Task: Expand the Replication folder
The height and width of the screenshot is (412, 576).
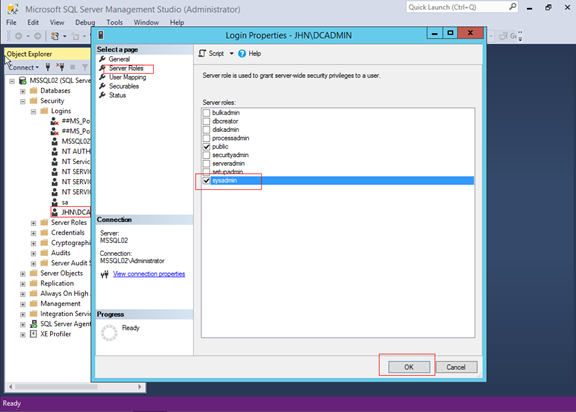Action: coord(23,284)
